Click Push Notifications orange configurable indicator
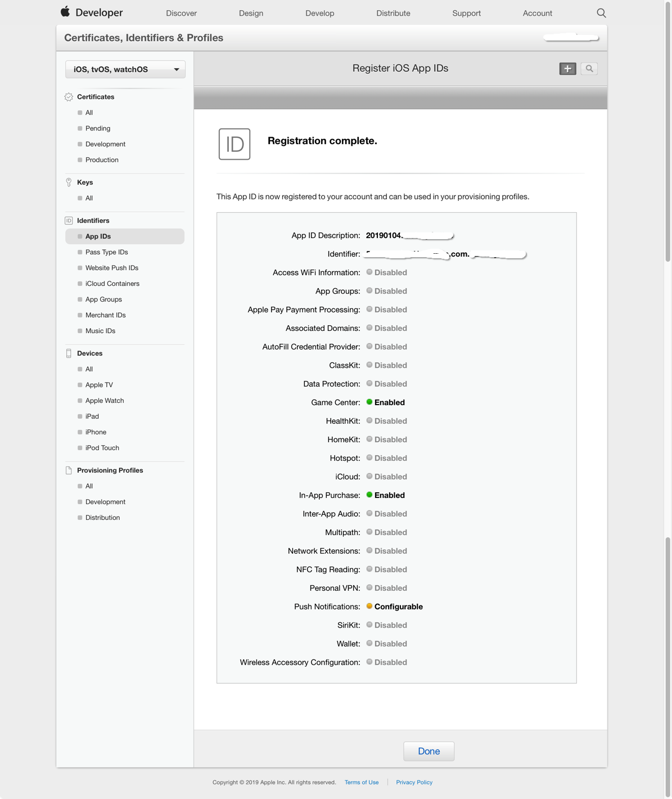This screenshot has height=799, width=672. 369,606
